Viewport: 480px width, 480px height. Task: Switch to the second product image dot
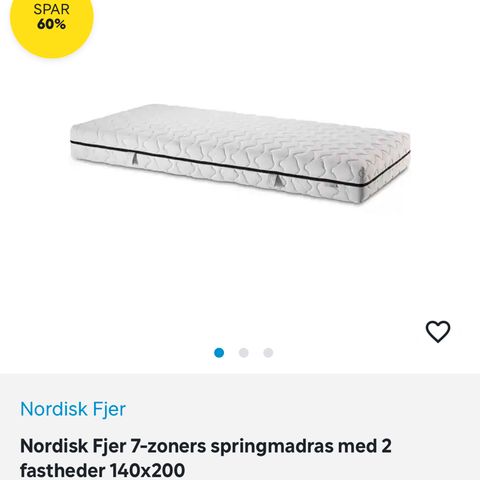pyautogui.click(x=244, y=353)
